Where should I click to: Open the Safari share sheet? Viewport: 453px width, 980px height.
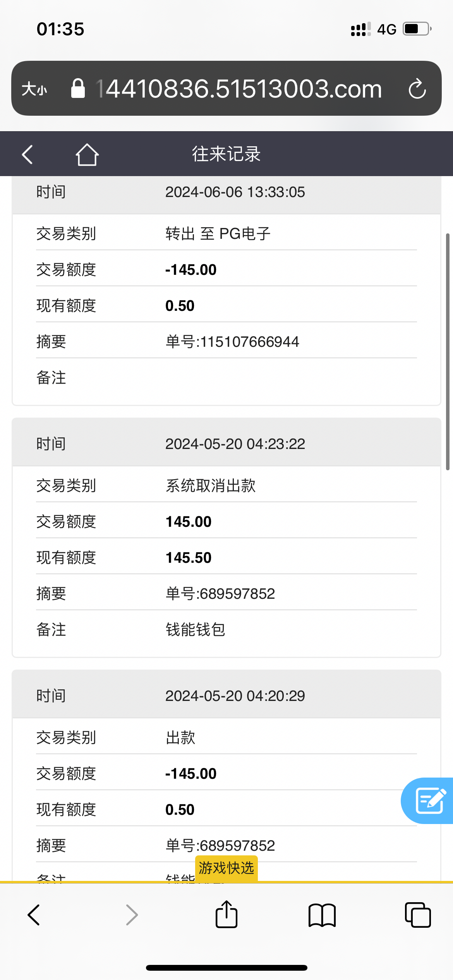click(x=226, y=915)
